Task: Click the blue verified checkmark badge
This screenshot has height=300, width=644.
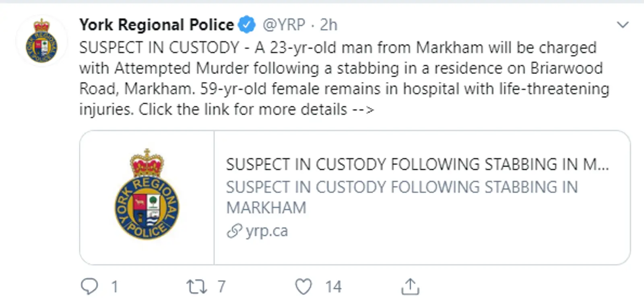Action: pos(247,25)
